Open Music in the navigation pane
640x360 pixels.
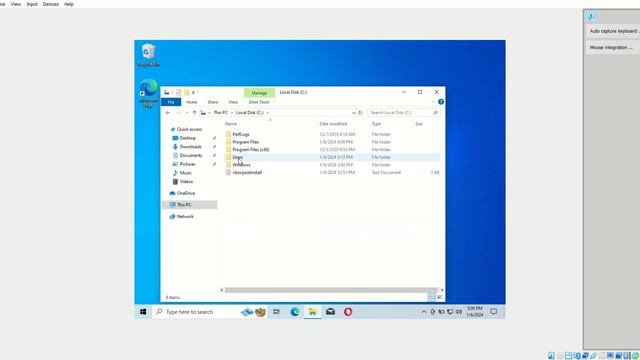pos(185,173)
